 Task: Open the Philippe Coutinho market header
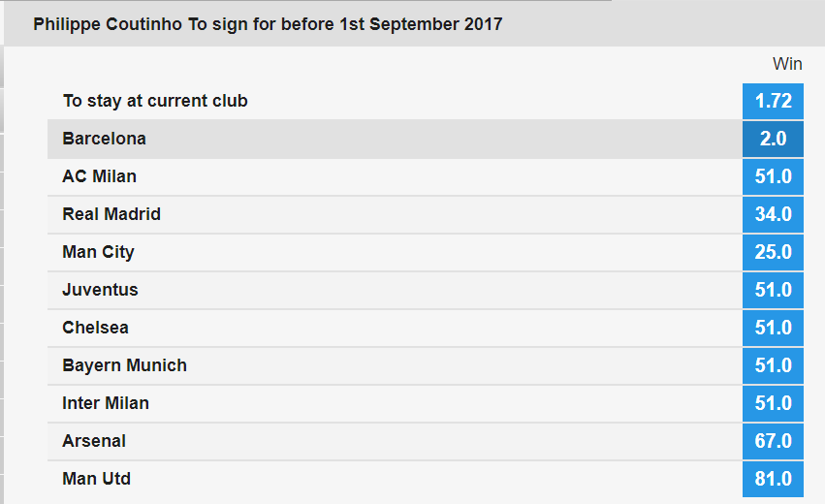[268, 23]
